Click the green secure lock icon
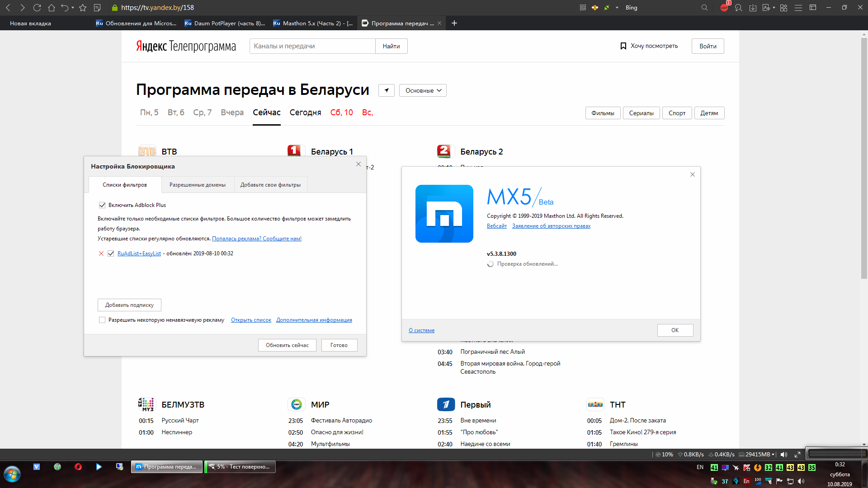The image size is (868, 488). pos(114,8)
